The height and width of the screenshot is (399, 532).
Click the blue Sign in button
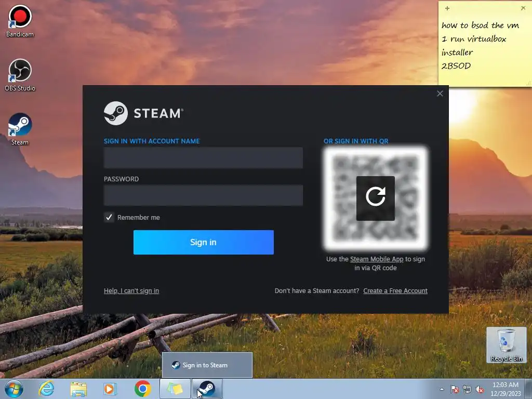pyautogui.click(x=204, y=242)
